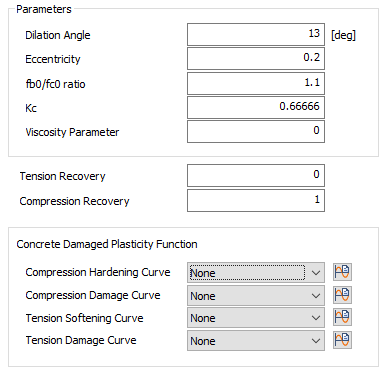Click the Compression Recovery input field

(256, 200)
